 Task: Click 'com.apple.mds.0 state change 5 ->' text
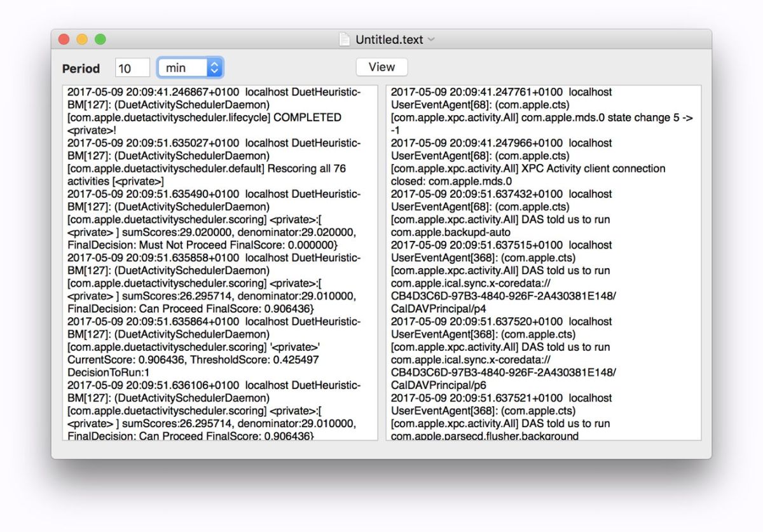(607, 118)
